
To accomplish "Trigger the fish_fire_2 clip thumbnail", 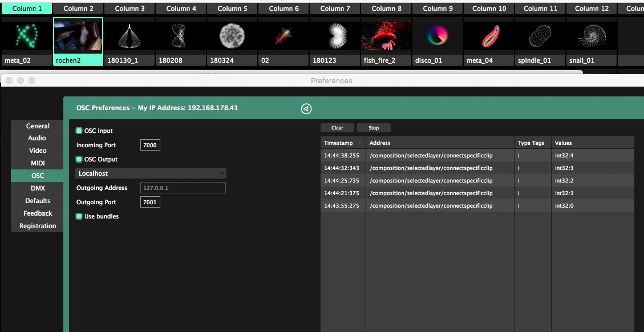I will (x=386, y=36).
